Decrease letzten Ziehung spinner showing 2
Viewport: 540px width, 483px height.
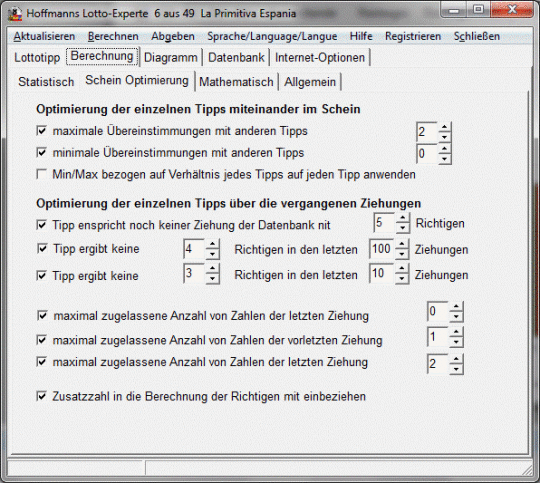coord(456,369)
